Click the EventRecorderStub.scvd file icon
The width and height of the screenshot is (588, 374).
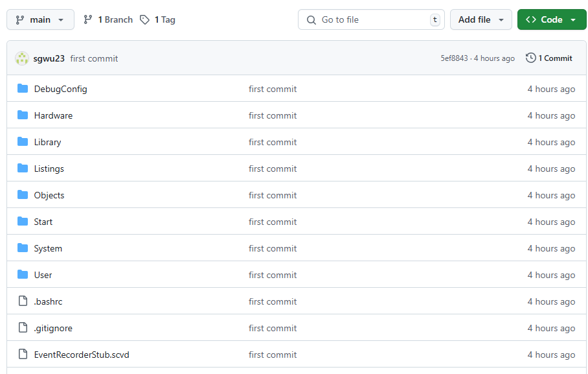tap(23, 354)
